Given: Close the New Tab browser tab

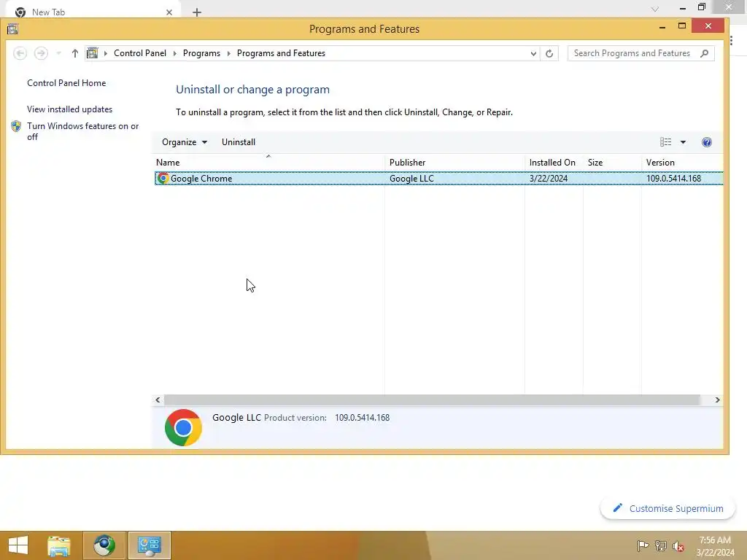Looking at the screenshot, I should [x=169, y=12].
